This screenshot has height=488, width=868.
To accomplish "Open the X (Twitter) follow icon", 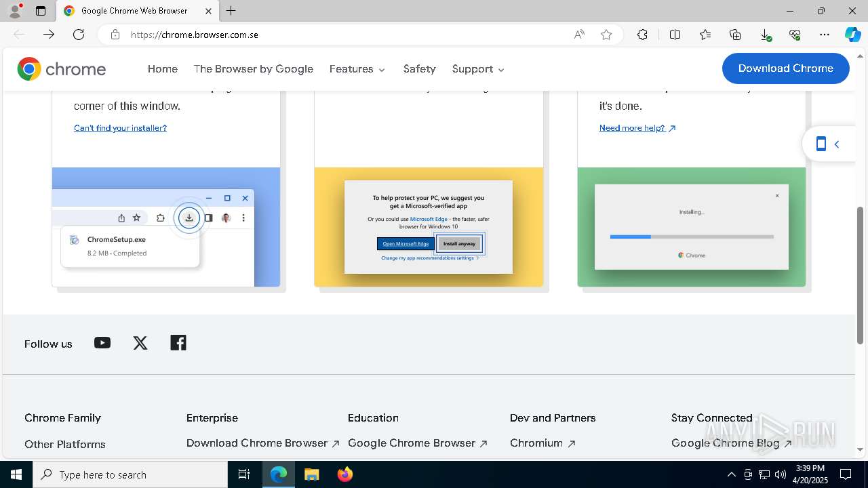I will click(140, 343).
